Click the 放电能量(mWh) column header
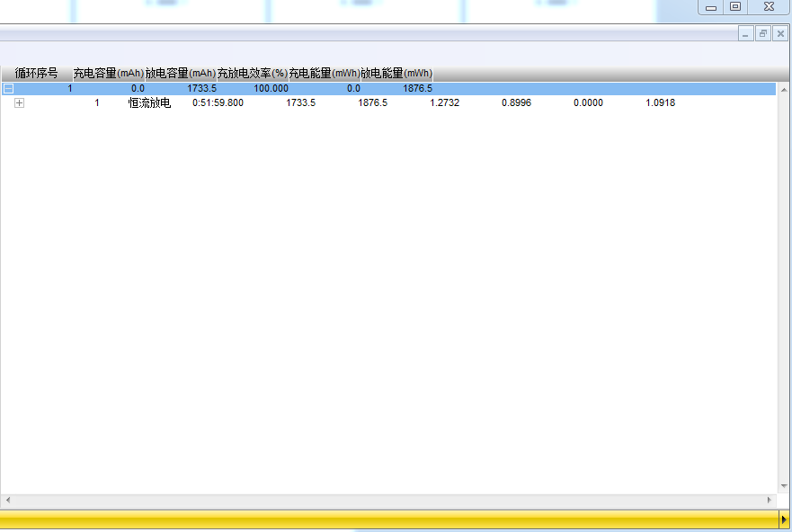792x532 pixels. [x=396, y=73]
